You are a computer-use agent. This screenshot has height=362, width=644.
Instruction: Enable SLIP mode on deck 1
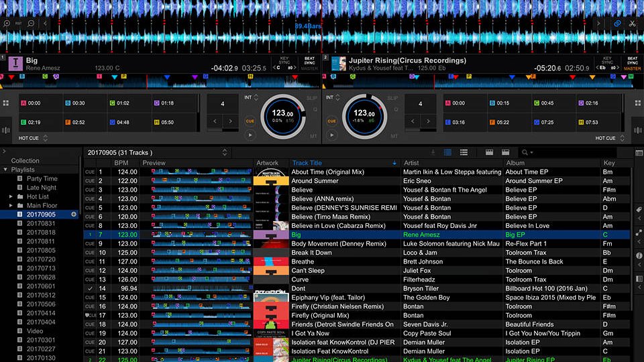(312, 98)
